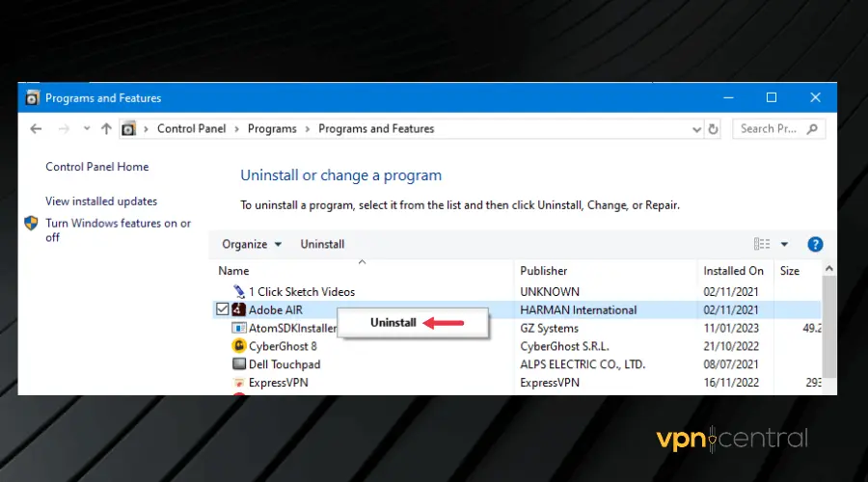The height and width of the screenshot is (482, 868).
Task: Click GZ Systems publisher cell
Action: tap(549, 328)
